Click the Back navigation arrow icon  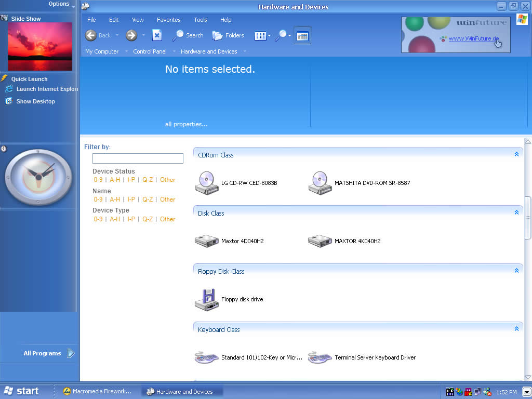tap(90, 35)
